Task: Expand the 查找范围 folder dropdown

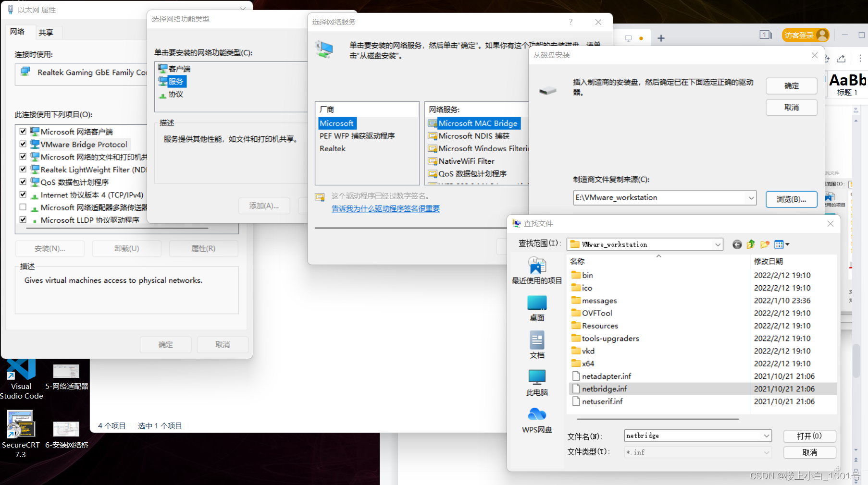Action: pos(718,244)
